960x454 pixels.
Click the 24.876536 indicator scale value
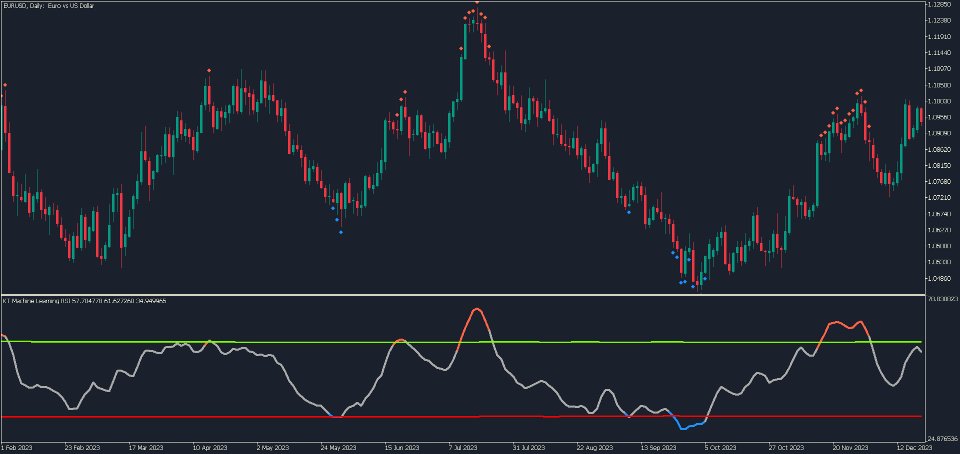(x=942, y=438)
